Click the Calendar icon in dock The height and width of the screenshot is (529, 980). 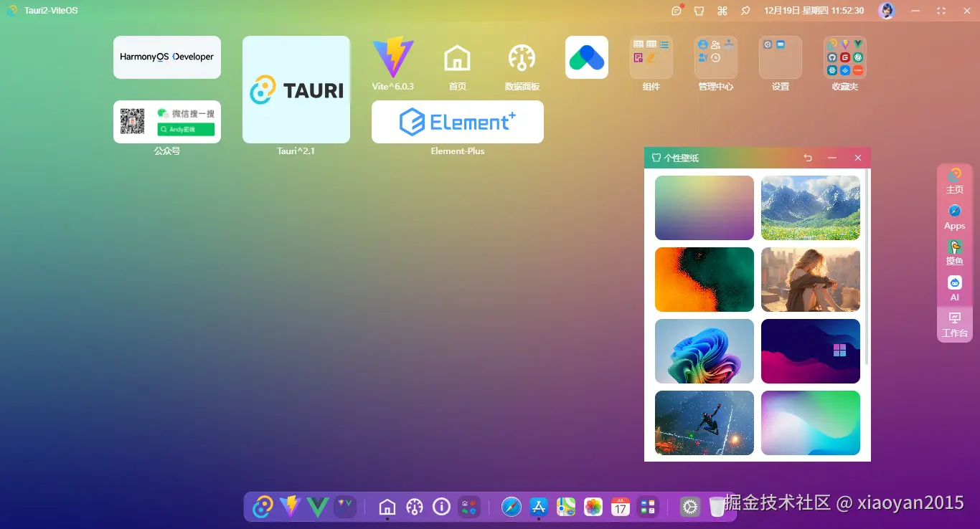click(621, 507)
